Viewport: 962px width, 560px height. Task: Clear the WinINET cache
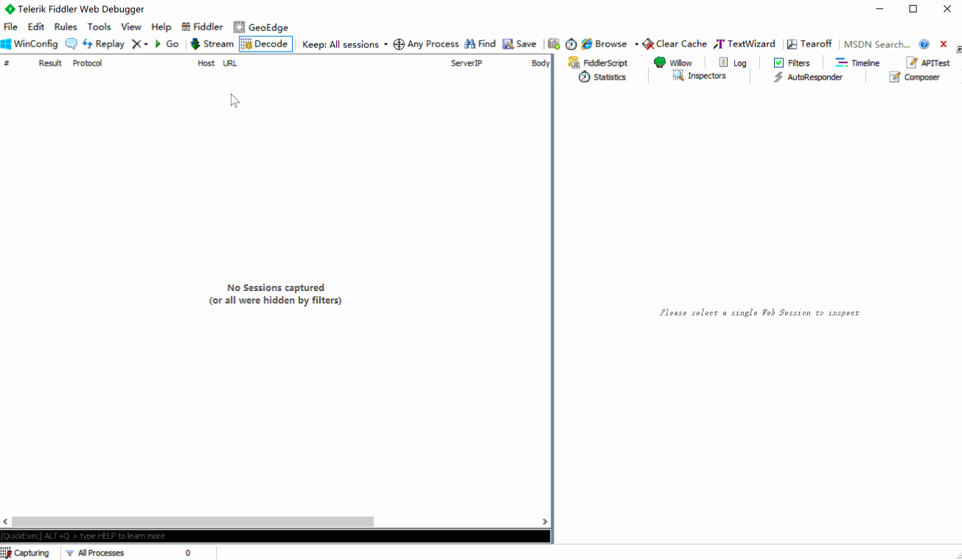click(674, 44)
